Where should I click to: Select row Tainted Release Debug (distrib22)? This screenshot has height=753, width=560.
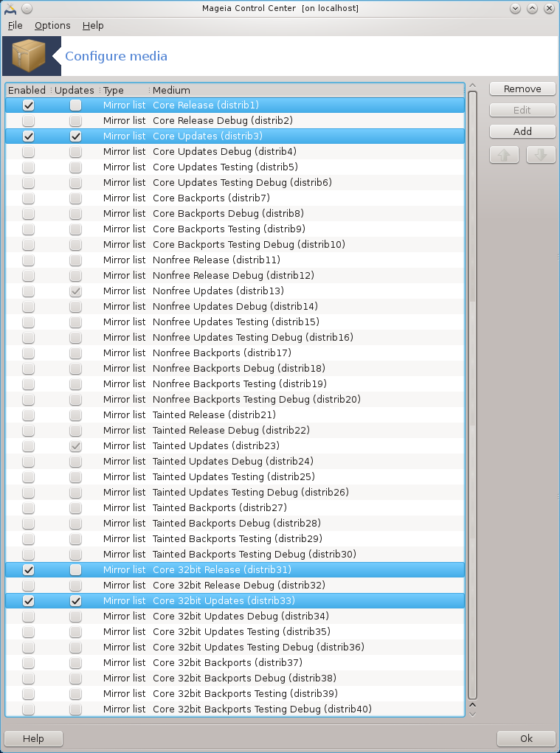[235, 430]
